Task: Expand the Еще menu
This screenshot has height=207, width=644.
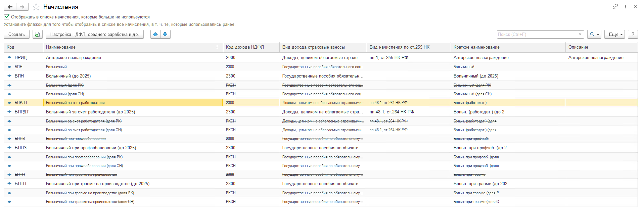Action: 615,34
